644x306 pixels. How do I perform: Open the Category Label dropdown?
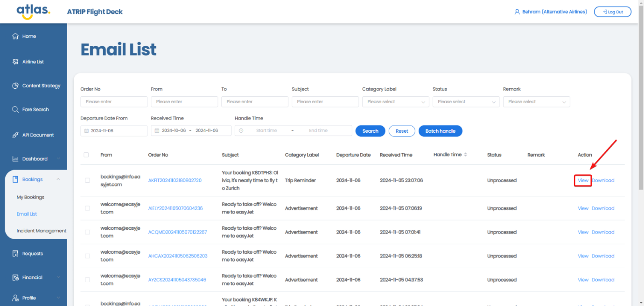coord(395,102)
